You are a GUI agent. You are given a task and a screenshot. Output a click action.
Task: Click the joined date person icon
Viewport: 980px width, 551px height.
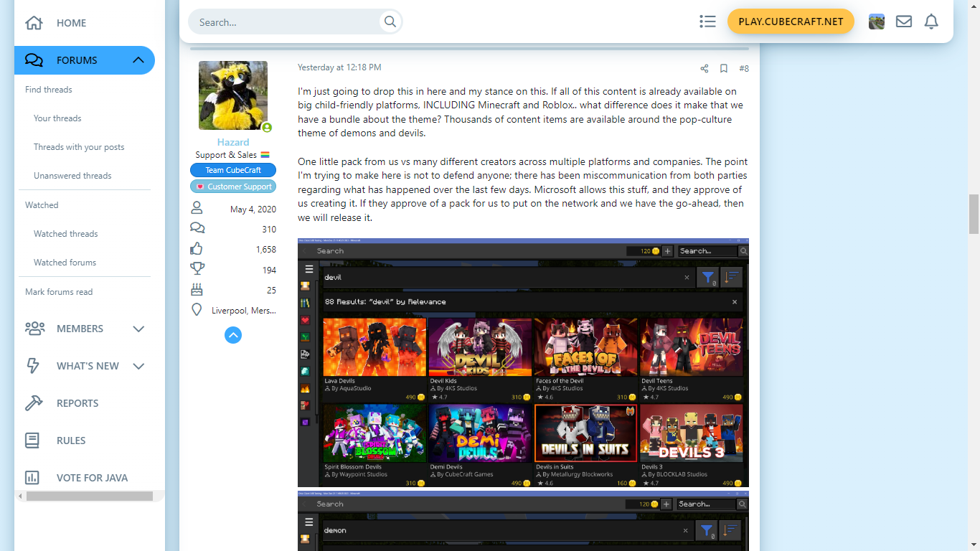click(197, 208)
